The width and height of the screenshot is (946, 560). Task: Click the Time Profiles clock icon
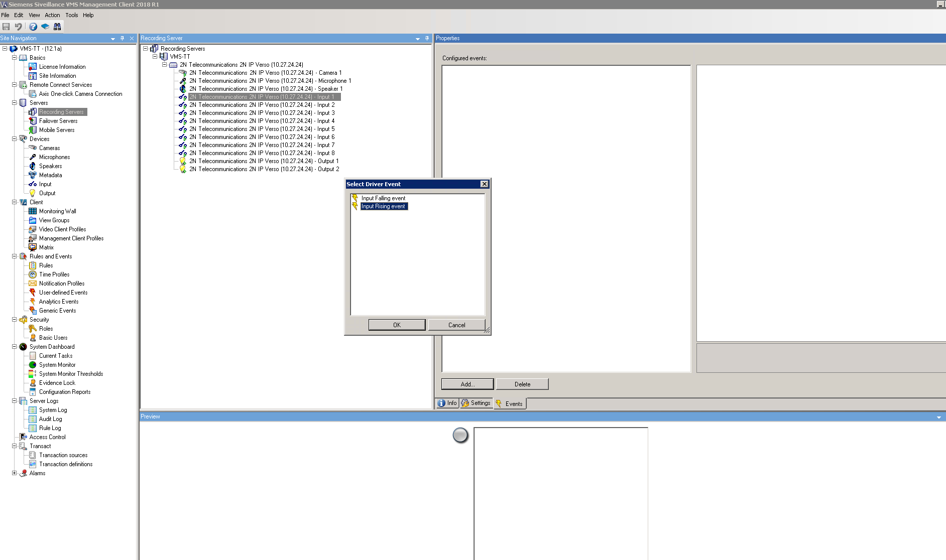coord(33,274)
